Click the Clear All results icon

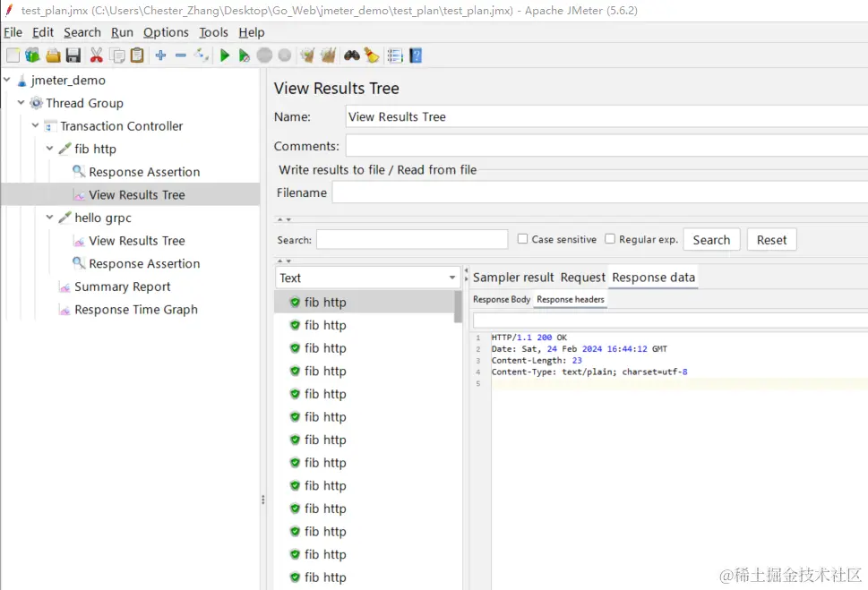click(328, 56)
